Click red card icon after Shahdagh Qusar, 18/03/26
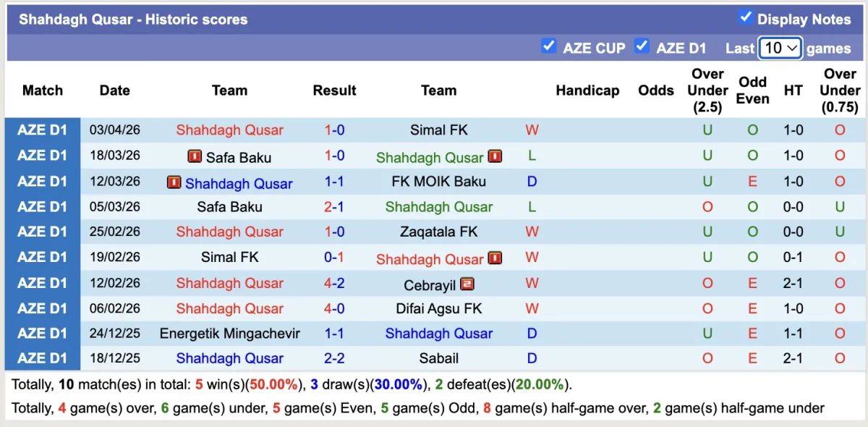This screenshot has width=868, height=427. (x=495, y=156)
